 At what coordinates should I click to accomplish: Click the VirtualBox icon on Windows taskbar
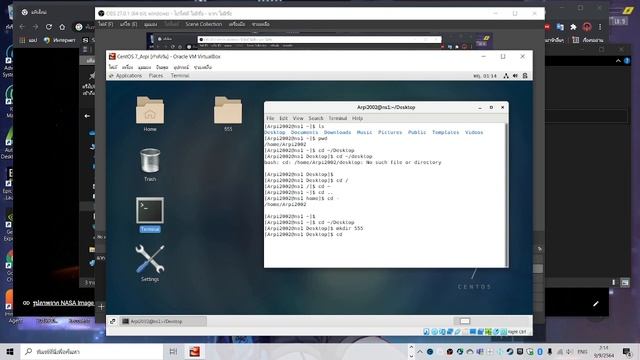[195, 351]
